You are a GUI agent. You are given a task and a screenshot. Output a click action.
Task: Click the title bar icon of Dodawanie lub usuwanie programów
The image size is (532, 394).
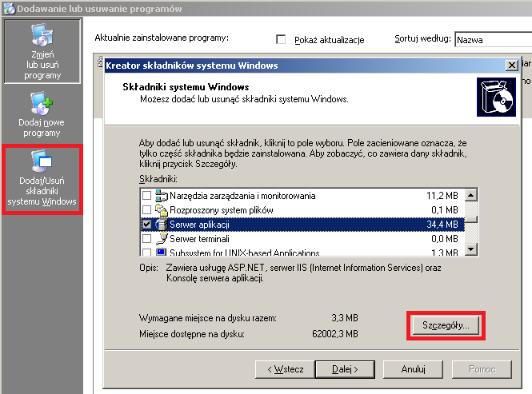(x=9, y=9)
